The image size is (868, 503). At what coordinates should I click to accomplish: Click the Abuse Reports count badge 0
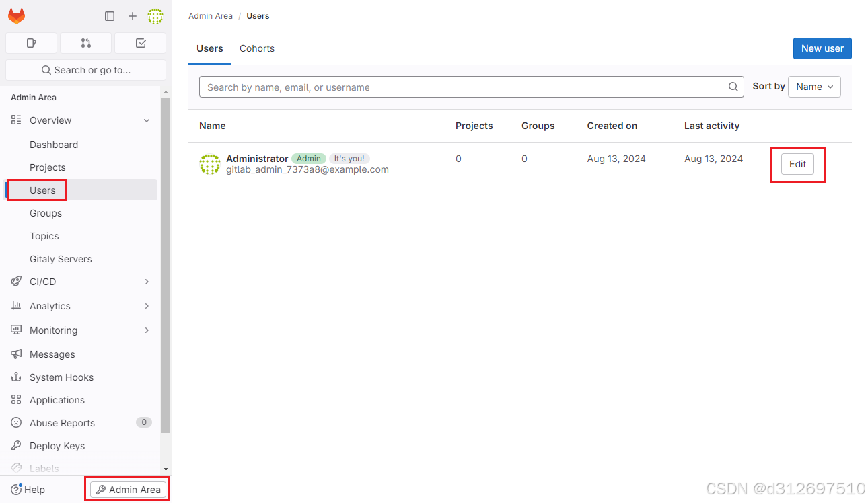pyautogui.click(x=144, y=422)
